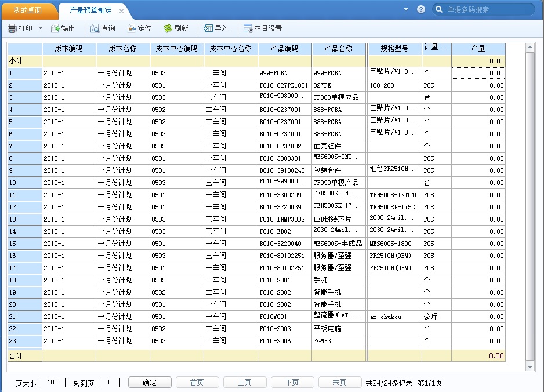This screenshot has width=544, height=392.
Task: Open Column Settings (栏目设置)
Action: (263, 28)
